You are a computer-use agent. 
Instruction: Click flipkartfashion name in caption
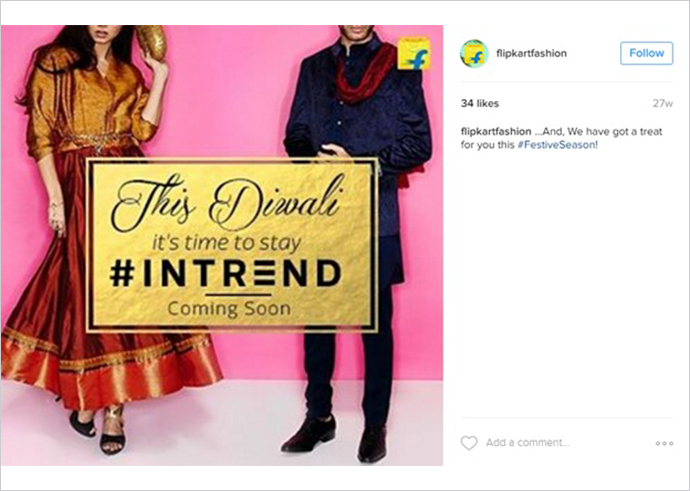coord(496,131)
